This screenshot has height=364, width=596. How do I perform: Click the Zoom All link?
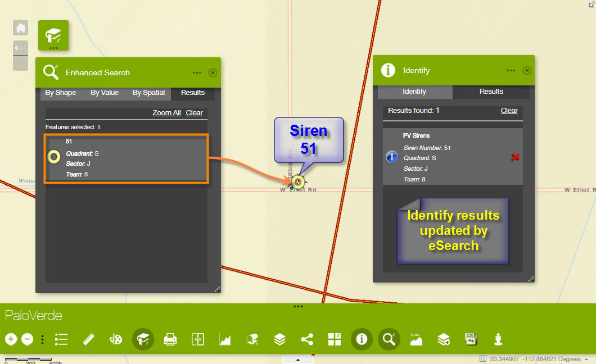click(x=166, y=113)
